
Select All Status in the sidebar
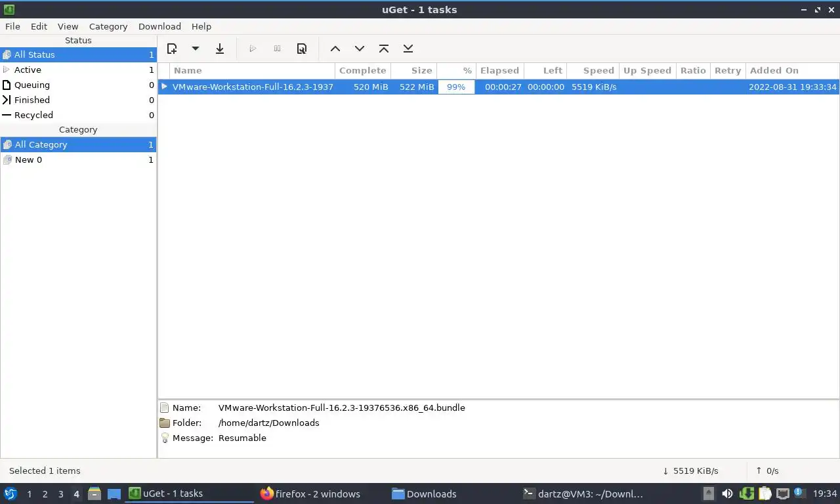pos(78,54)
